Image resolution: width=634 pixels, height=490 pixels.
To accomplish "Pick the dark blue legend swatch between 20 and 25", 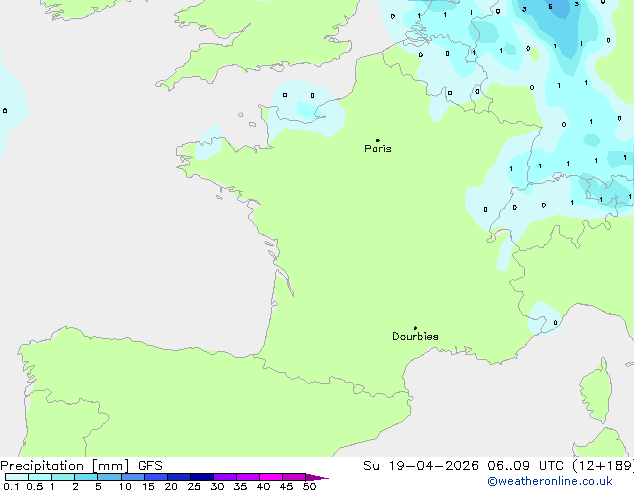I will point(178,477).
